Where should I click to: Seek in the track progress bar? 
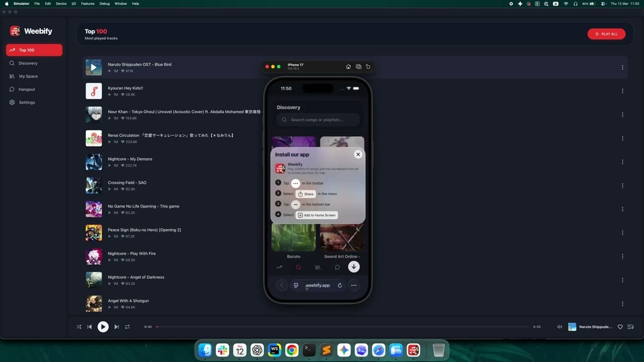coord(342,327)
